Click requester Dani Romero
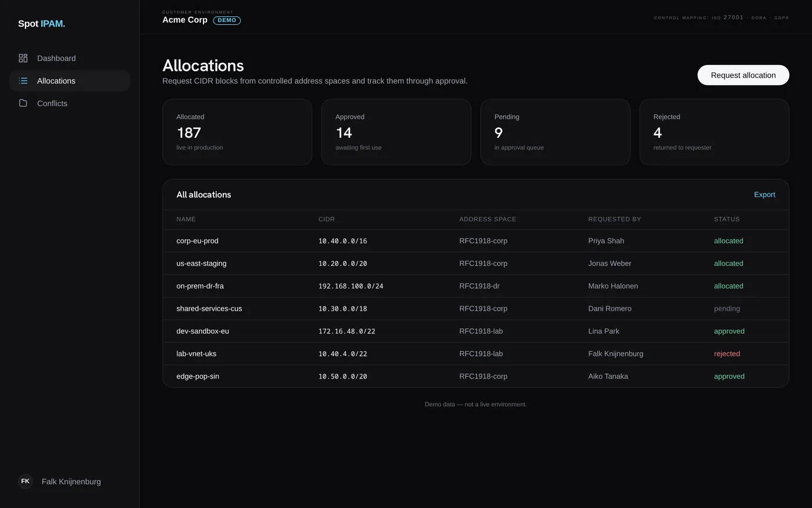812x508 pixels. click(610, 309)
